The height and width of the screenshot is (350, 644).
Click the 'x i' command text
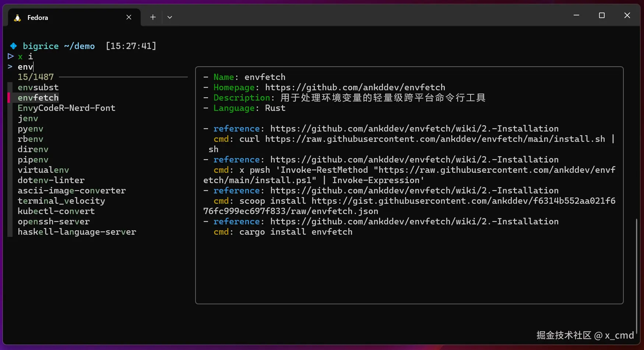(x=25, y=56)
